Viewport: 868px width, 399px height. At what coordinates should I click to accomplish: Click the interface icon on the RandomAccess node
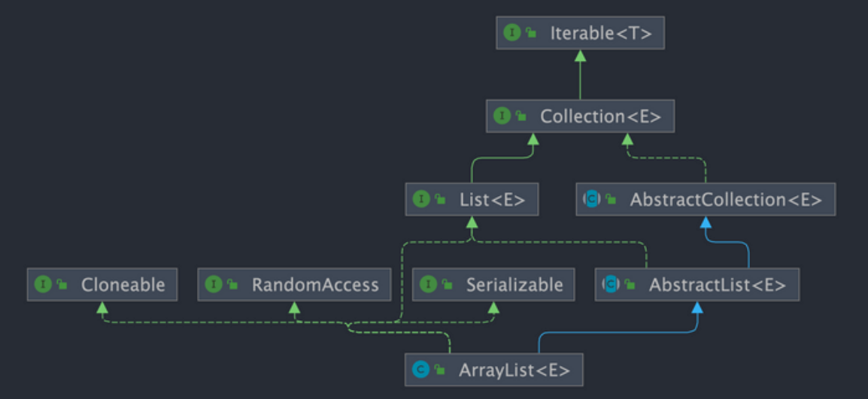(214, 285)
